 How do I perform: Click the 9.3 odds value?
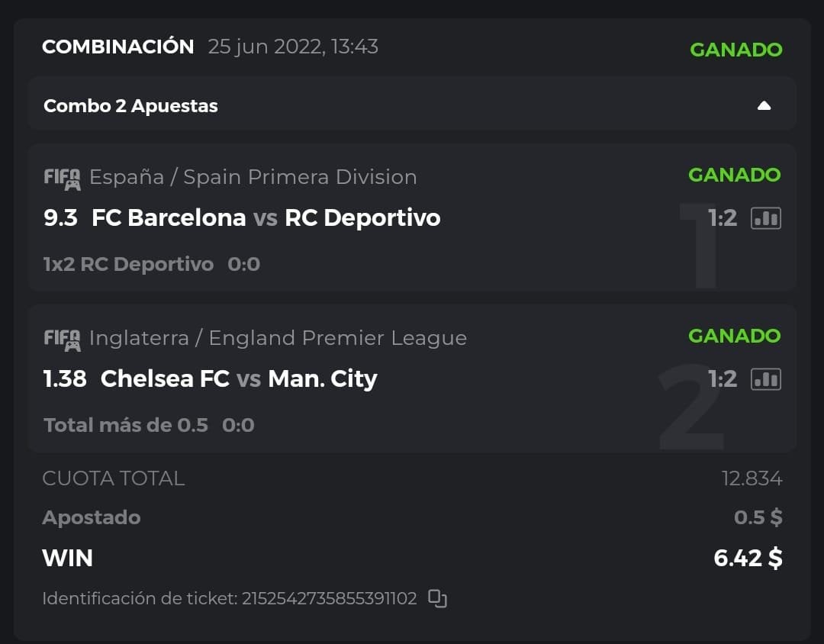60,218
